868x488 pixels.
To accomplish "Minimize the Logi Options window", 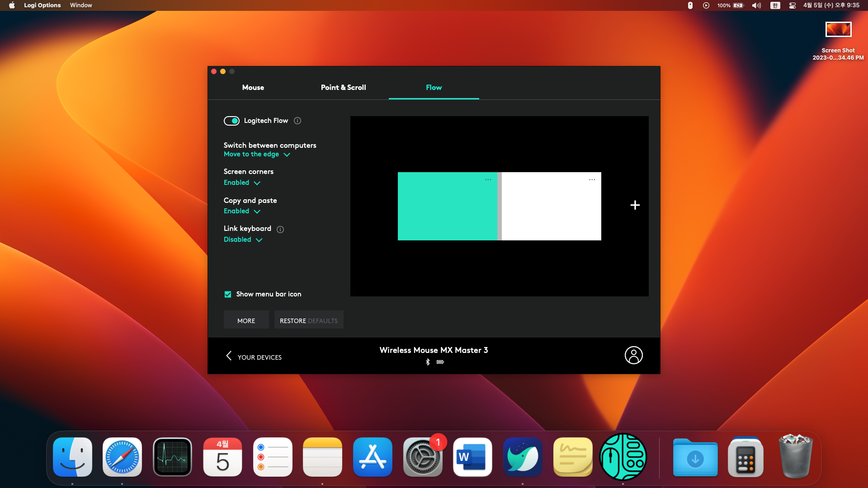I will (x=223, y=71).
